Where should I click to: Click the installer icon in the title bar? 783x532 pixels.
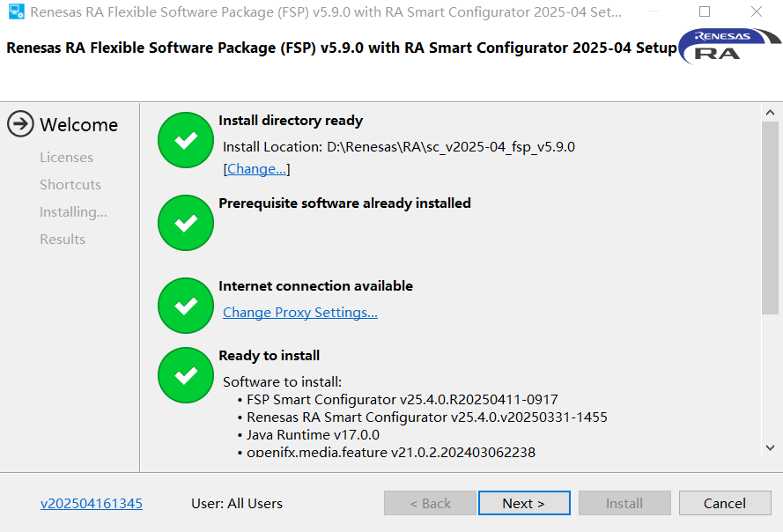point(16,13)
